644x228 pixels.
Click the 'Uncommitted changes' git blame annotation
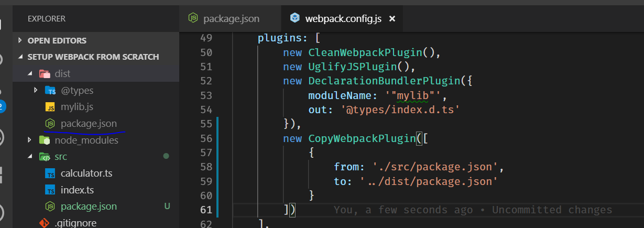[552, 210]
